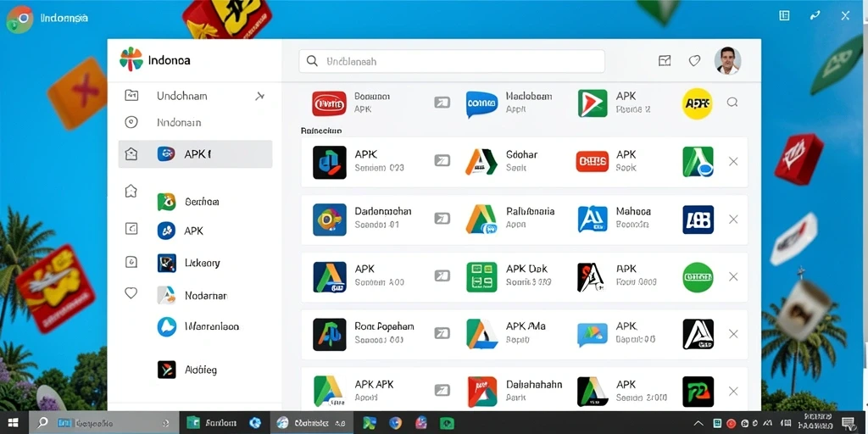The height and width of the screenshot is (434, 868).
Task: Open the share arrow next to Darlonmohan
Action: 442,218
